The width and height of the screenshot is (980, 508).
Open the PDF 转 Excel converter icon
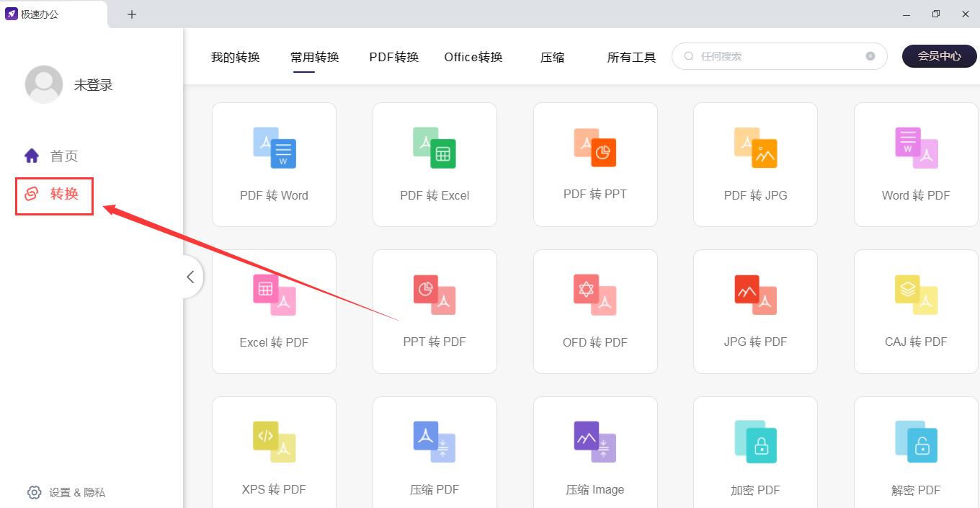pos(435,148)
